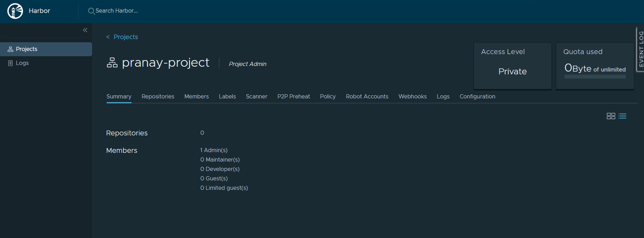Select Projects in the sidebar

pyautogui.click(x=46, y=49)
